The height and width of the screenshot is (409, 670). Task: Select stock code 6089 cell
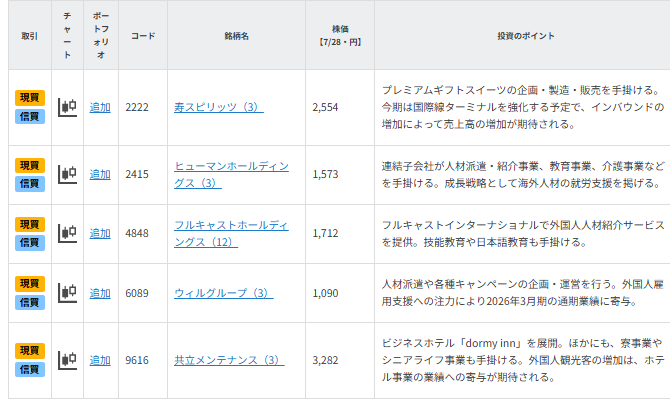pyautogui.click(x=137, y=293)
